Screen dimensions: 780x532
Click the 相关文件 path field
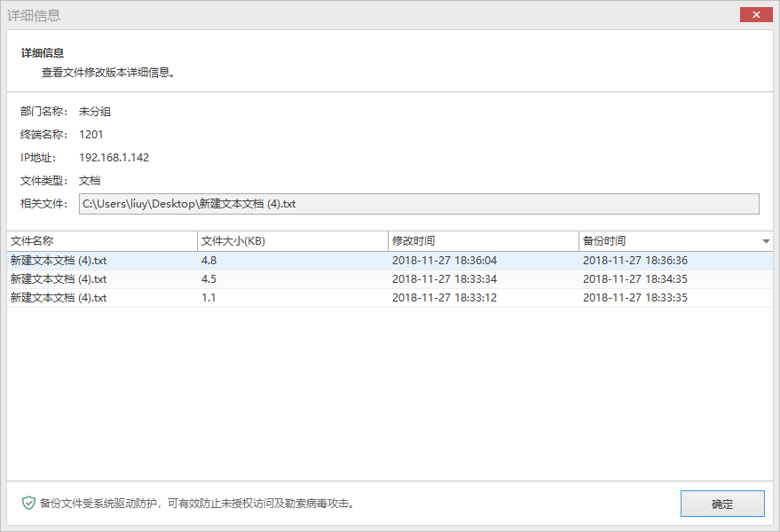(418, 204)
